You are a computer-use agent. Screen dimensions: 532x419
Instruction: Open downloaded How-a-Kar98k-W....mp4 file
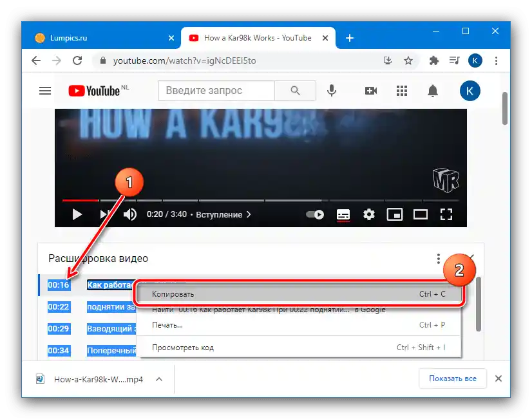pyautogui.click(x=90, y=379)
